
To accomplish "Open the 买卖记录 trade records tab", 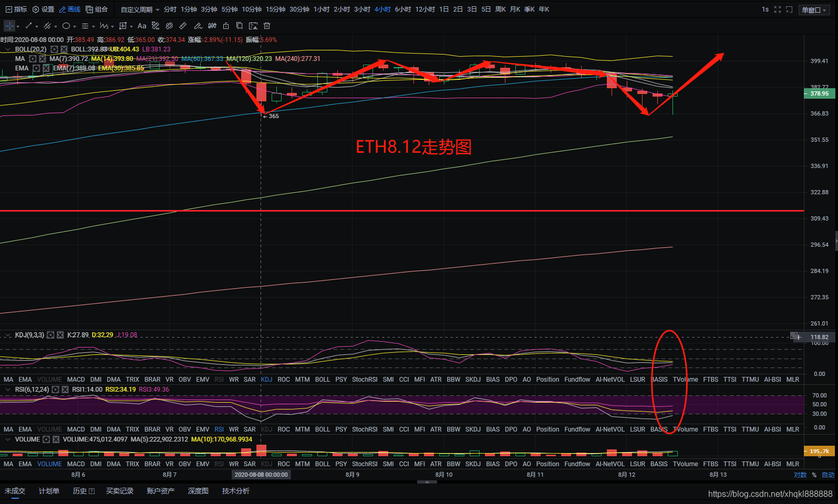I will (120, 491).
